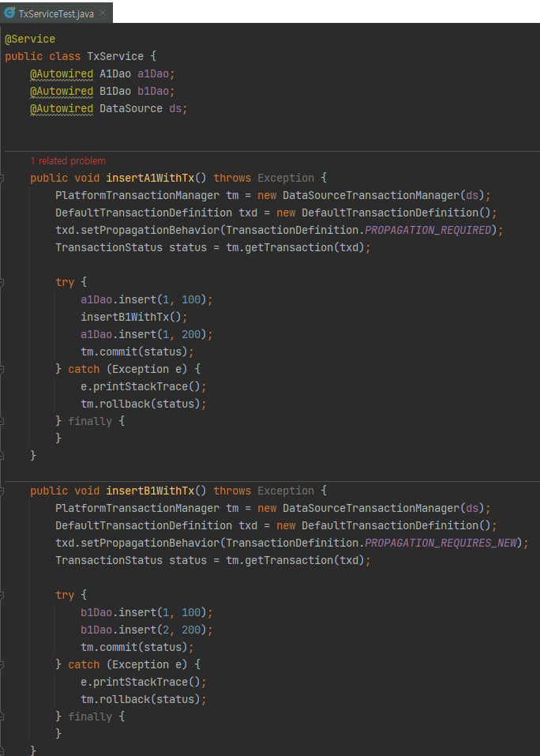Click the grayed Exception in insertB1WithTx throws clause

[286, 491]
